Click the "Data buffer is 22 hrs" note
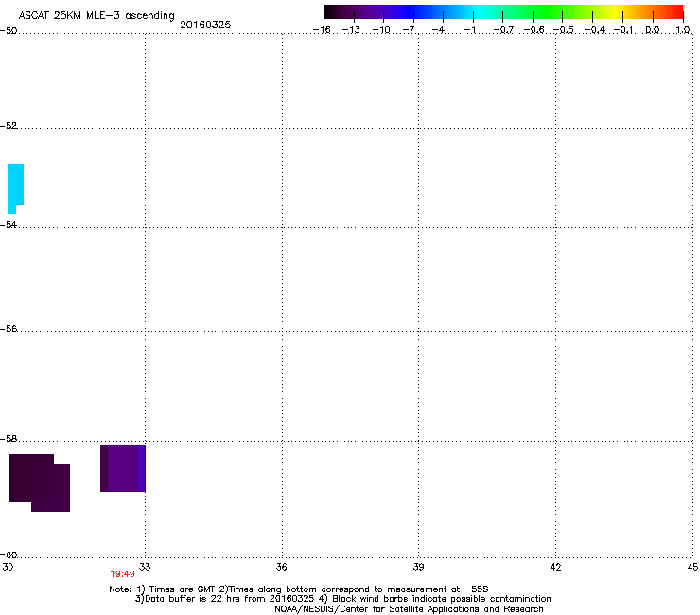700x615 pixels. tap(342, 599)
